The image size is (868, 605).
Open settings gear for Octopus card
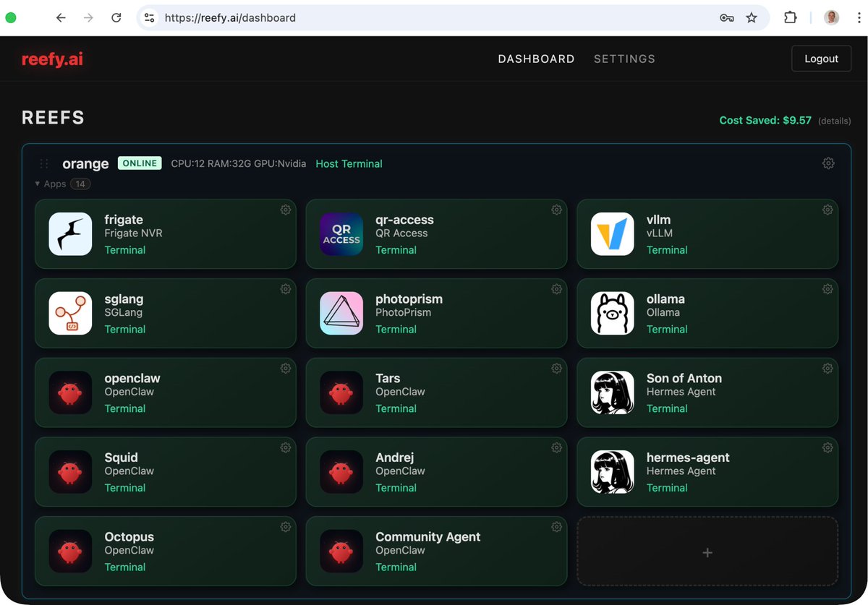tap(286, 527)
